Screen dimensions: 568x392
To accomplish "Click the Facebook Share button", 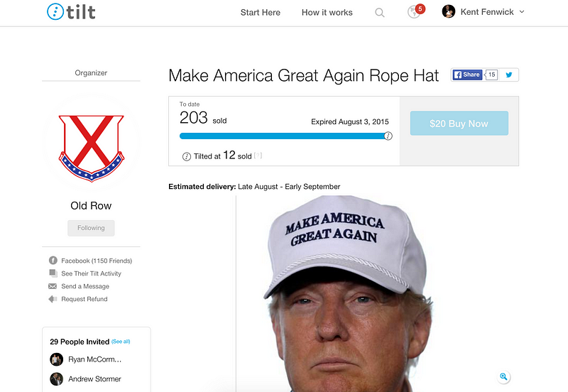I will pos(468,75).
